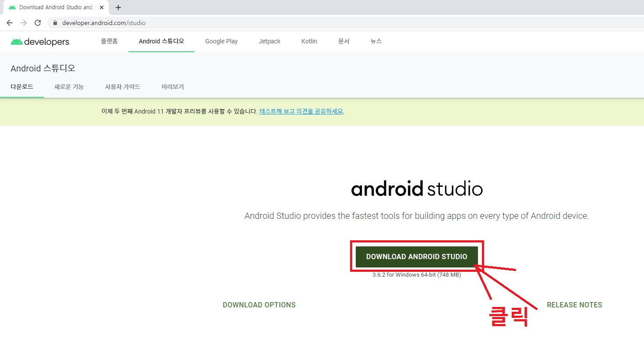Click the android studio logo text
Screen dimensions: 644x349
[417, 189]
